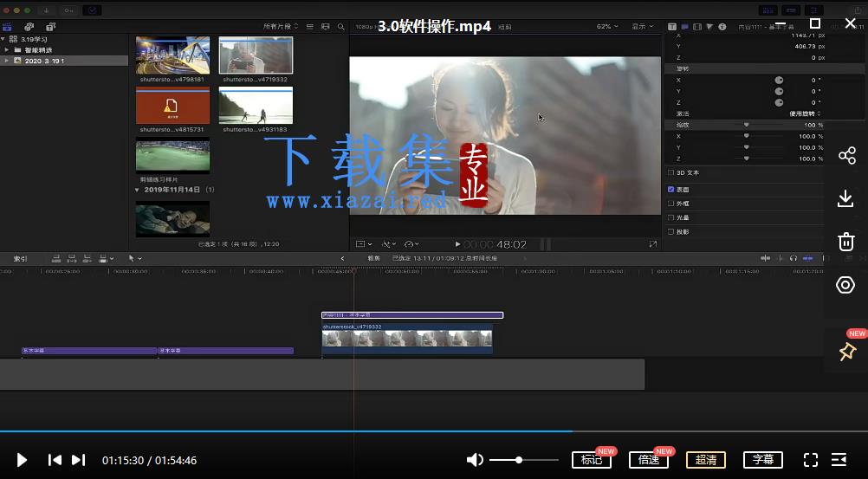Select the beach runners clip thumbnail v4931183

pos(256,105)
